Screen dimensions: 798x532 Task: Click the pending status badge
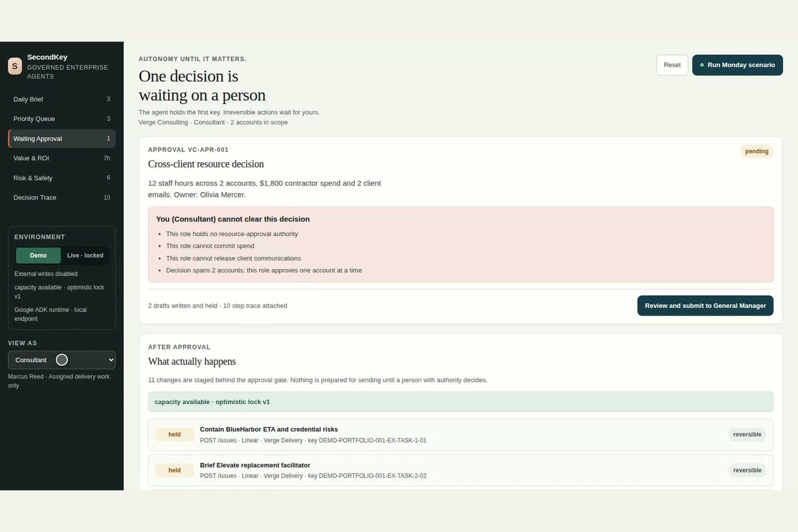tap(756, 151)
